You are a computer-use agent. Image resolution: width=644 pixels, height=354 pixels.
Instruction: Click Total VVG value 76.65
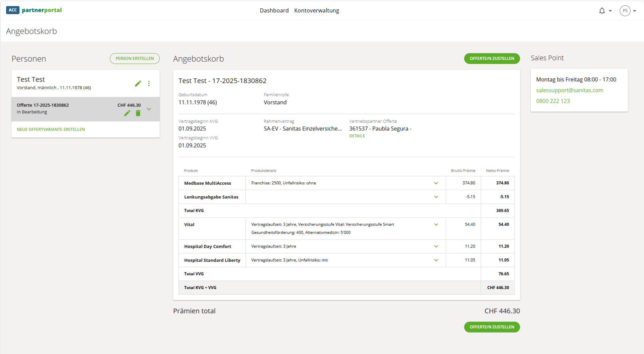503,274
